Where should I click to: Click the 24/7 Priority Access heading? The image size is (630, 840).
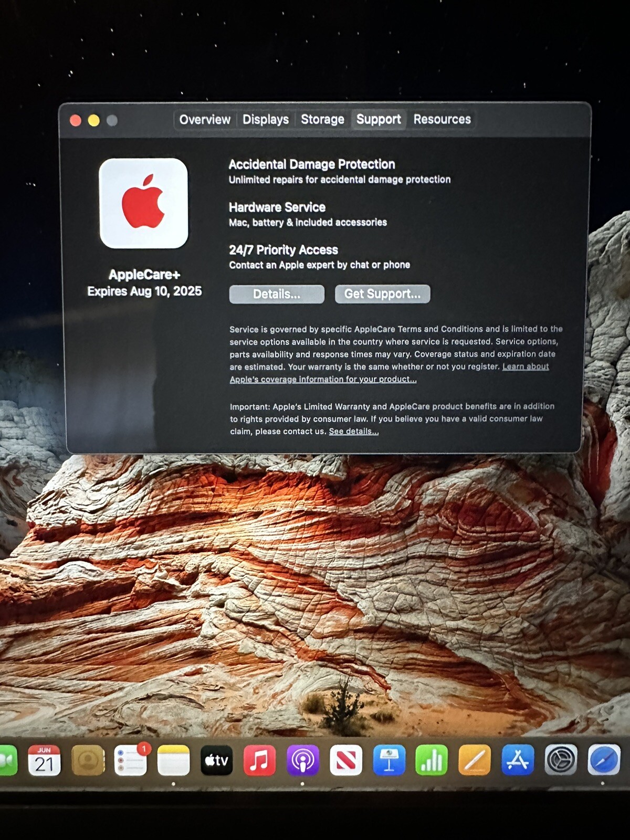[x=283, y=250]
